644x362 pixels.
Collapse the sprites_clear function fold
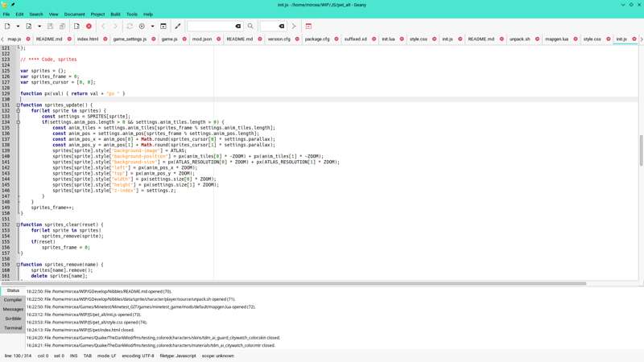[x=18, y=225]
